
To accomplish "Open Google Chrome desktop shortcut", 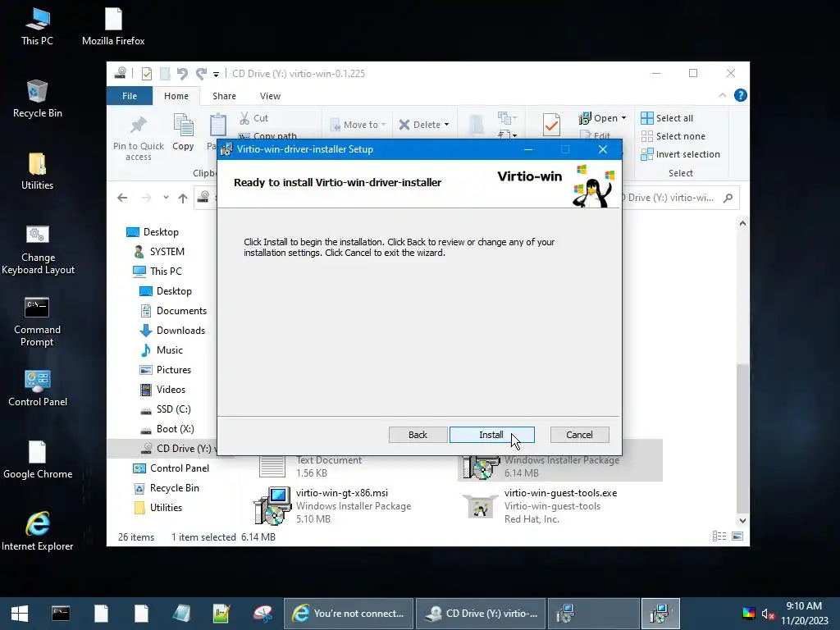I will [x=38, y=460].
